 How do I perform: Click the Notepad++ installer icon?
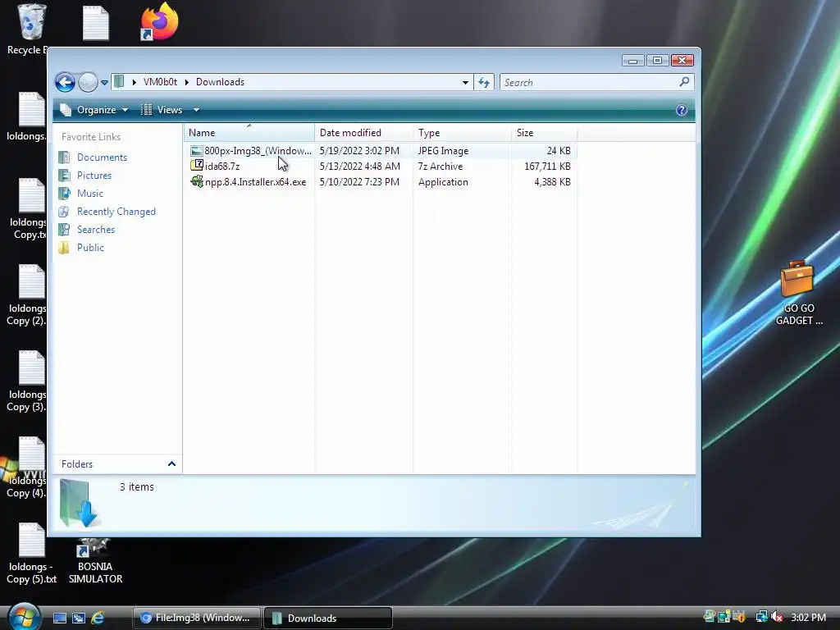click(x=197, y=181)
